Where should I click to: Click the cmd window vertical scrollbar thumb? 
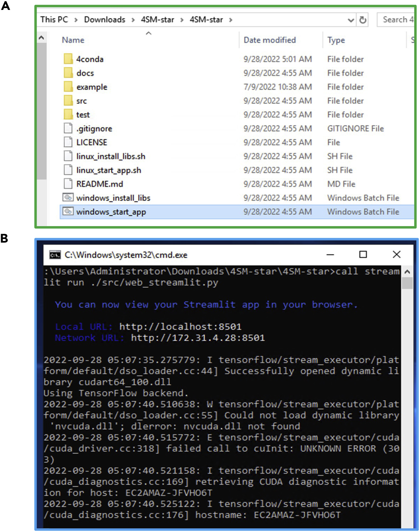click(407, 283)
